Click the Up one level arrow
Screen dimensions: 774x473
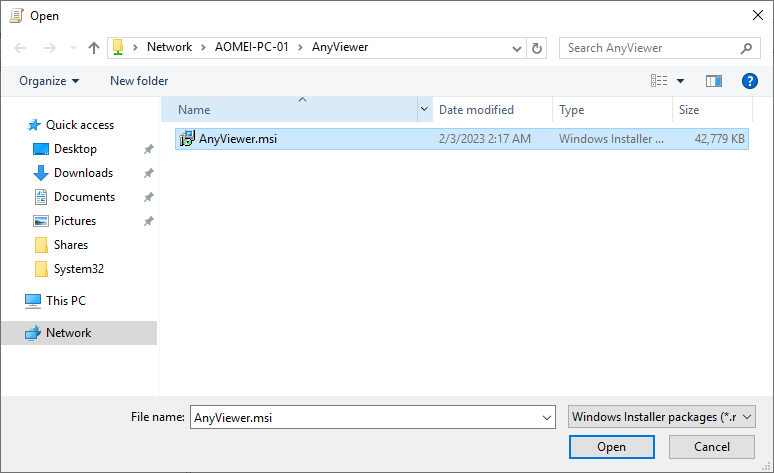point(94,48)
